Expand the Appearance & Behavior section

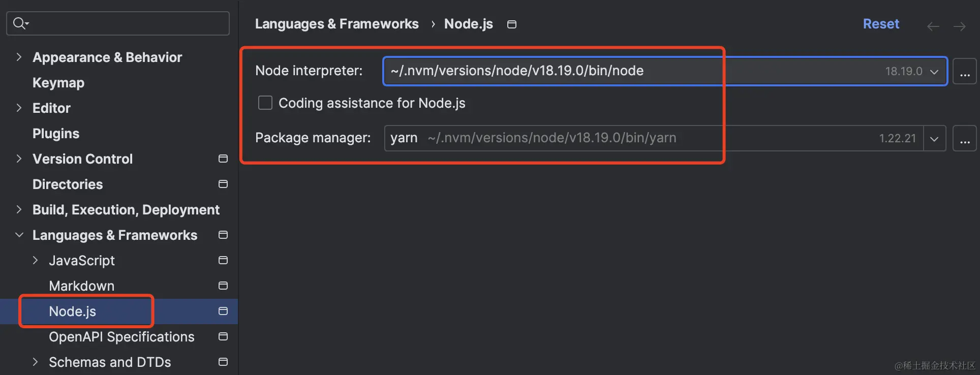point(19,57)
